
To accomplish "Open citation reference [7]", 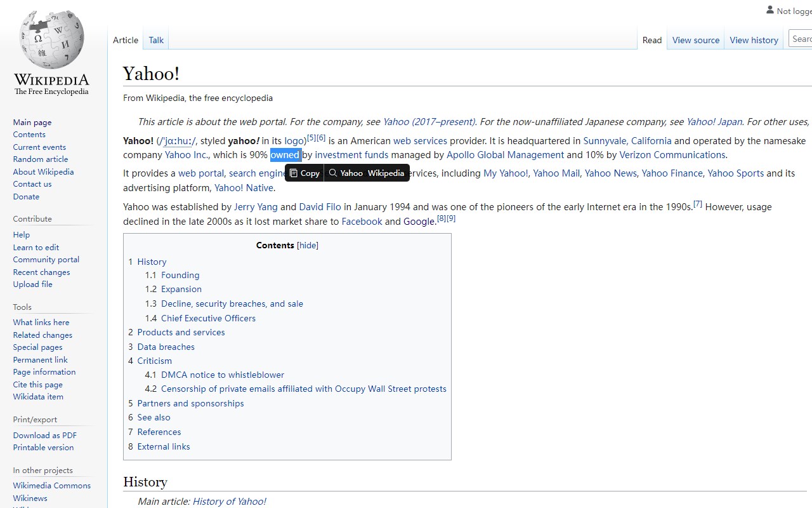I will [698, 204].
